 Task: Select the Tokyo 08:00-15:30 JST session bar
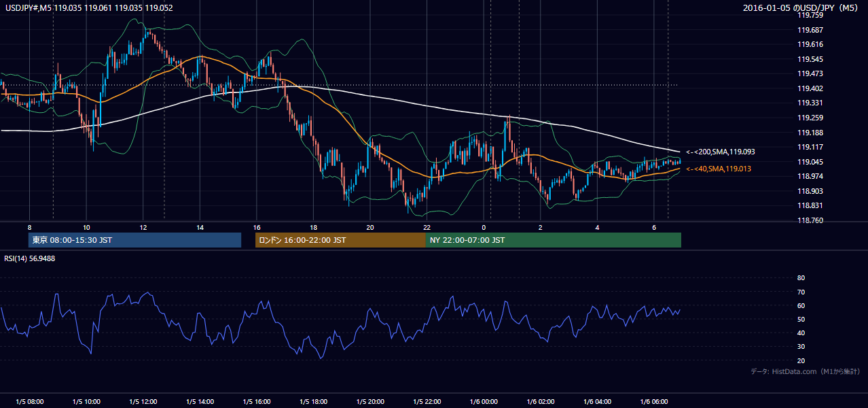pos(134,240)
